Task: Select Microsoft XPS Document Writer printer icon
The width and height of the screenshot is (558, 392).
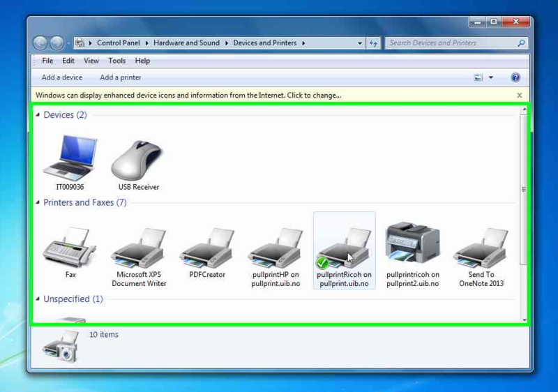Action: (x=138, y=248)
